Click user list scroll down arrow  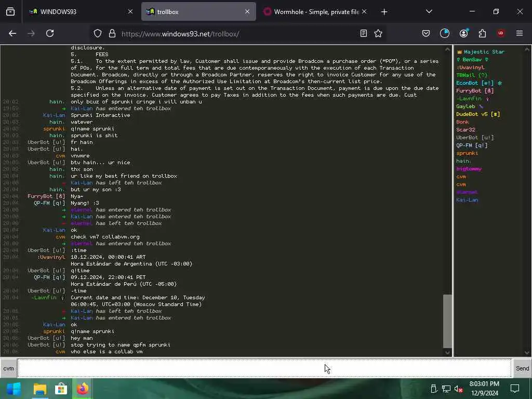coord(527,353)
